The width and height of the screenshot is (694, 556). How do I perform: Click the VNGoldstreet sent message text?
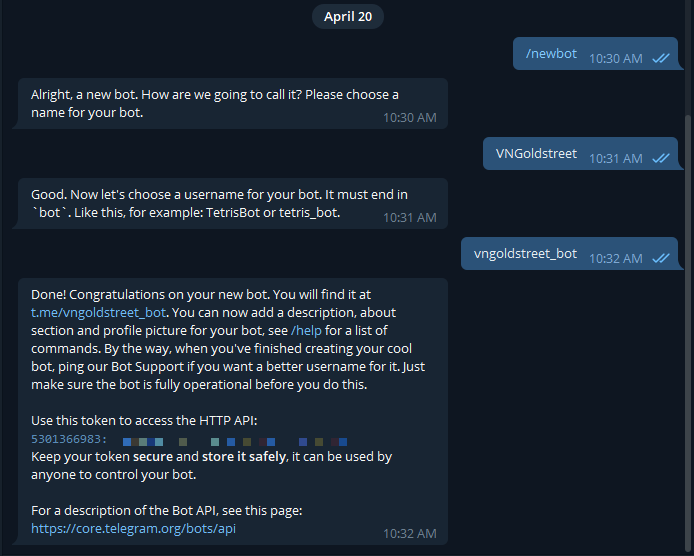coord(536,153)
